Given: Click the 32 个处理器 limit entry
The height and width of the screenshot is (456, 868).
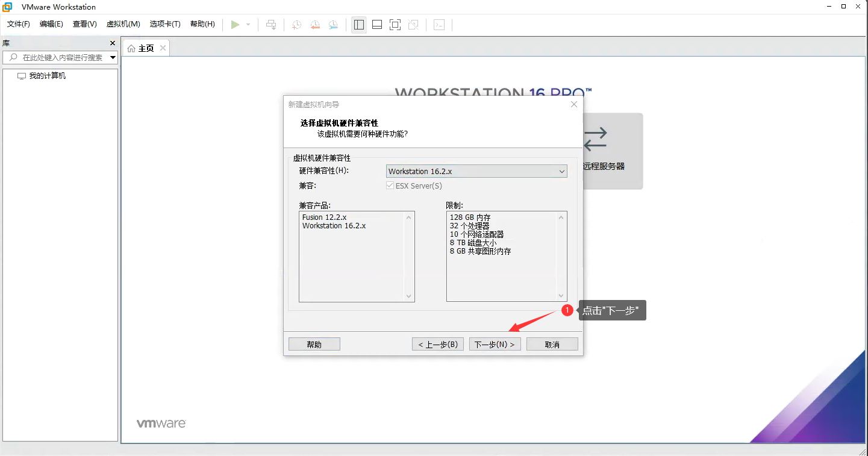Looking at the screenshot, I should click(x=470, y=226).
